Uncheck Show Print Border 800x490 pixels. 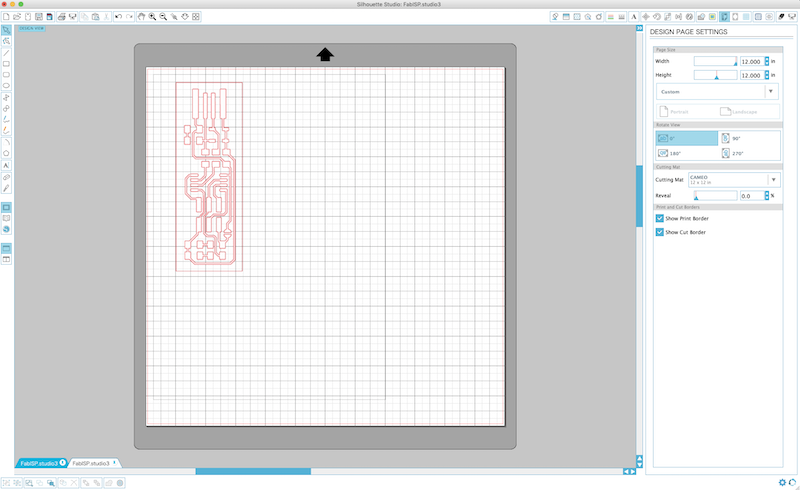click(x=660, y=218)
